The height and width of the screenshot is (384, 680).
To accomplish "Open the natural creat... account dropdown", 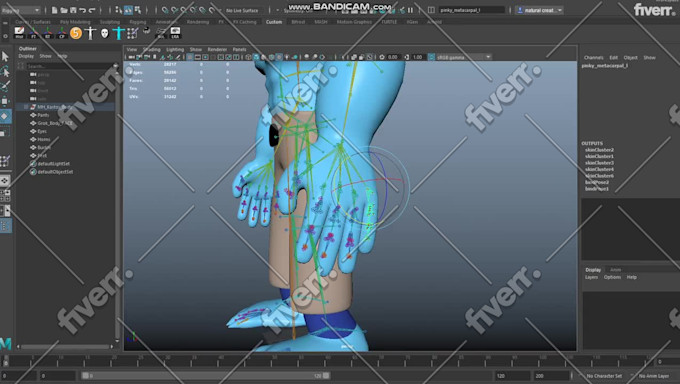I will [x=539, y=10].
